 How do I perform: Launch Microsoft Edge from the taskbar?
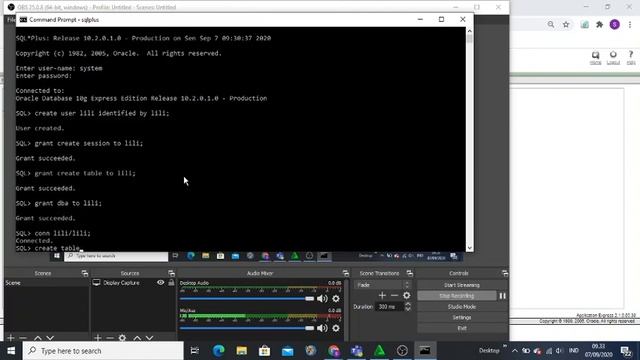(x=218, y=351)
